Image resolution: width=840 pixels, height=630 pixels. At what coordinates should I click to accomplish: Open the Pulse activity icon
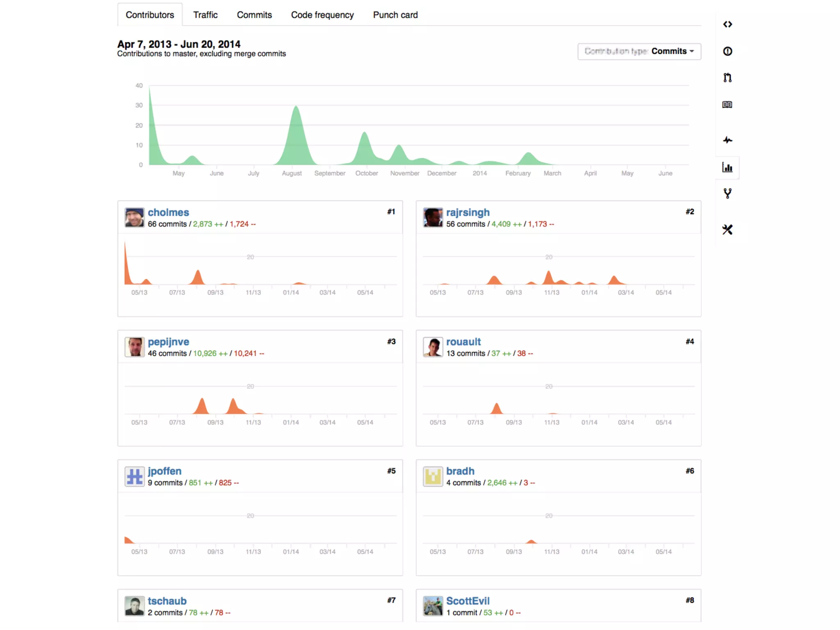(727, 140)
